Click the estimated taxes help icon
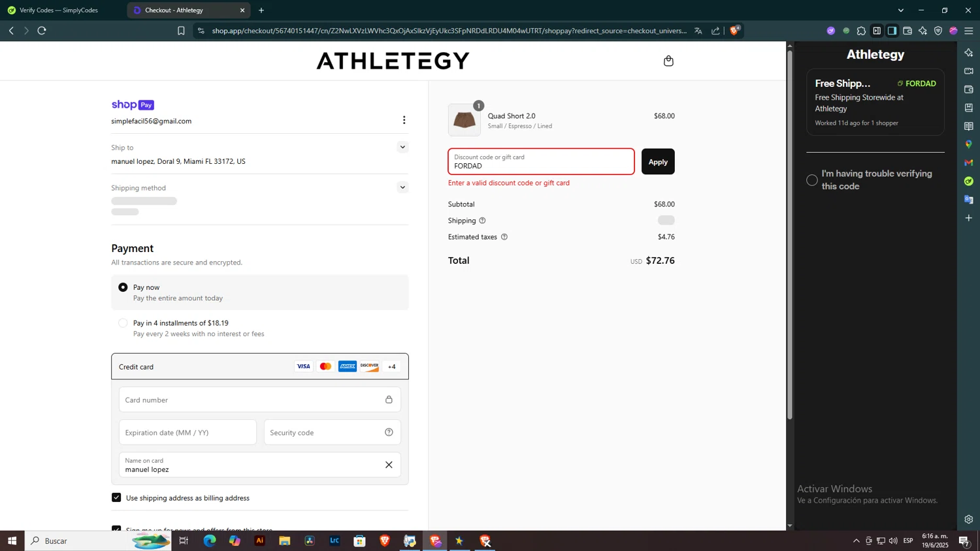 tap(504, 237)
